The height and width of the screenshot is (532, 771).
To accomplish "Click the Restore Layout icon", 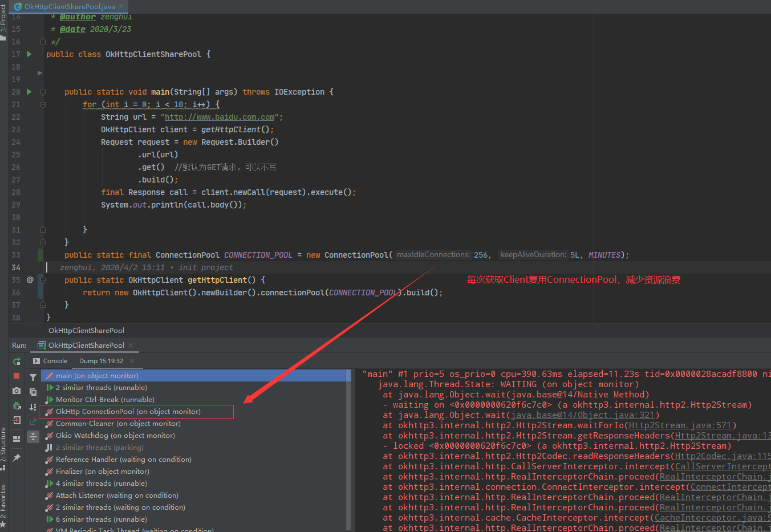I will coord(17,438).
